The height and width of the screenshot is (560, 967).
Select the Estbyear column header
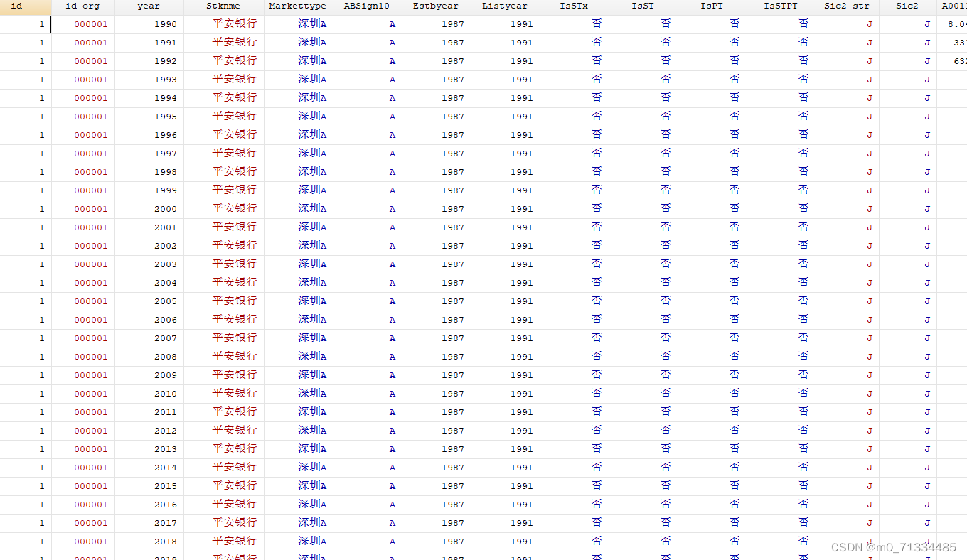coord(436,6)
